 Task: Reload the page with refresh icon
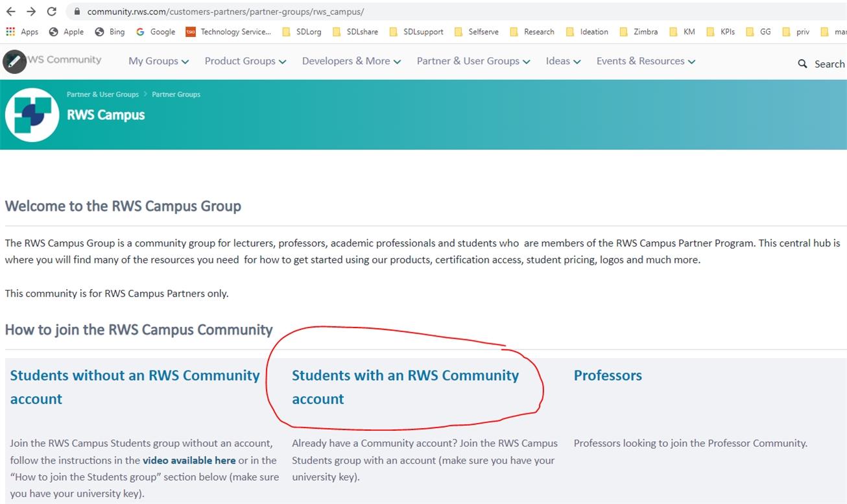point(52,12)
